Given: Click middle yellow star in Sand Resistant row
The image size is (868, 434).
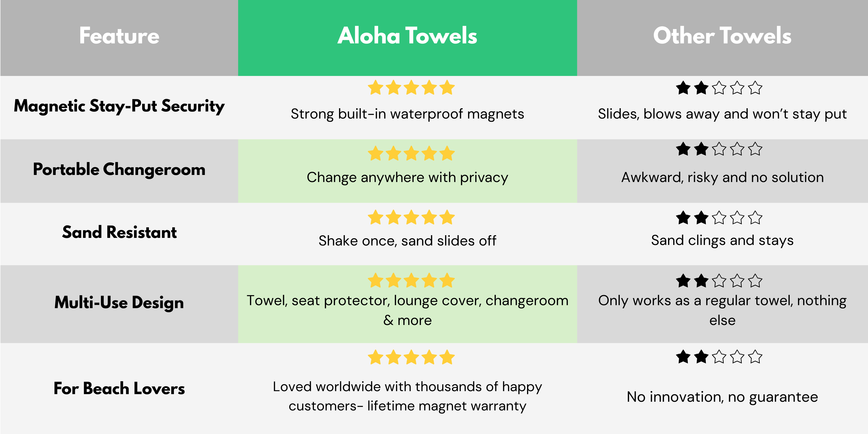Looking at the screenshot, I should click(411, 217).
